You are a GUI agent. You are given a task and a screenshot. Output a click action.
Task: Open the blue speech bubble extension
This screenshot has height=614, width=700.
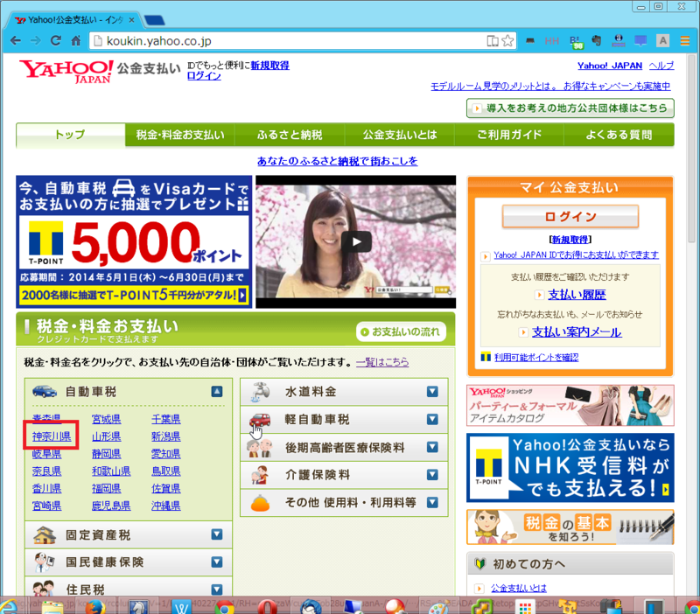click(x=640, y=41)
